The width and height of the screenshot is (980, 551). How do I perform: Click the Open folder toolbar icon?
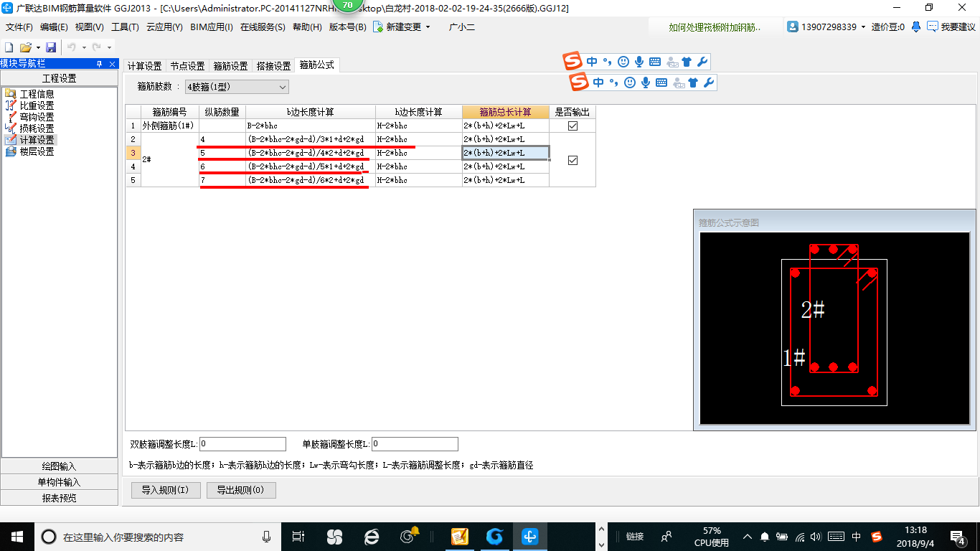click(25, 47)
